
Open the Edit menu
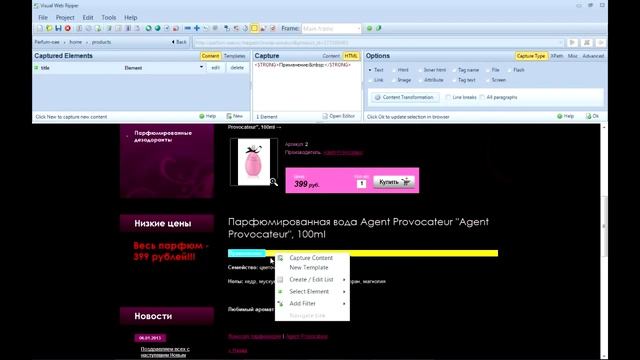[88, 18]
